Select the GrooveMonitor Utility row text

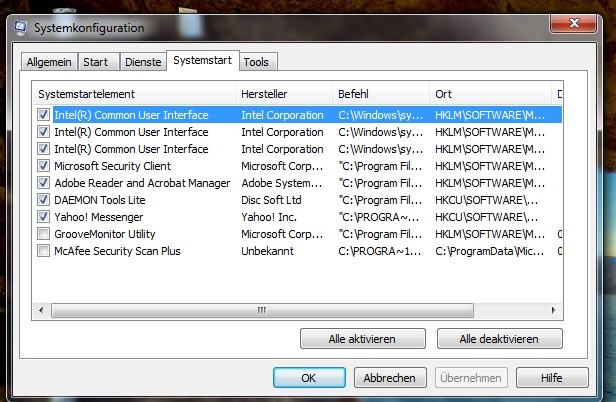105,234
